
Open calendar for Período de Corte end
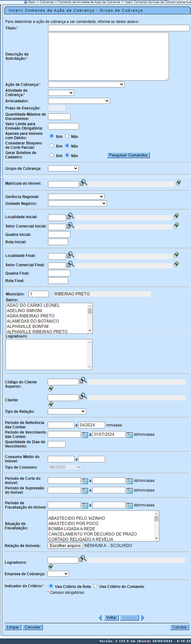point(130,481)
